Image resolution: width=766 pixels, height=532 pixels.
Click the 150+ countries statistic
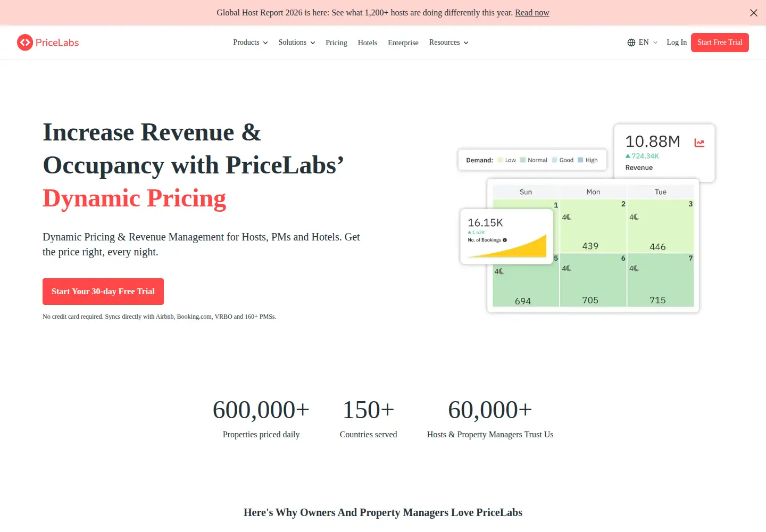(368, 410)
